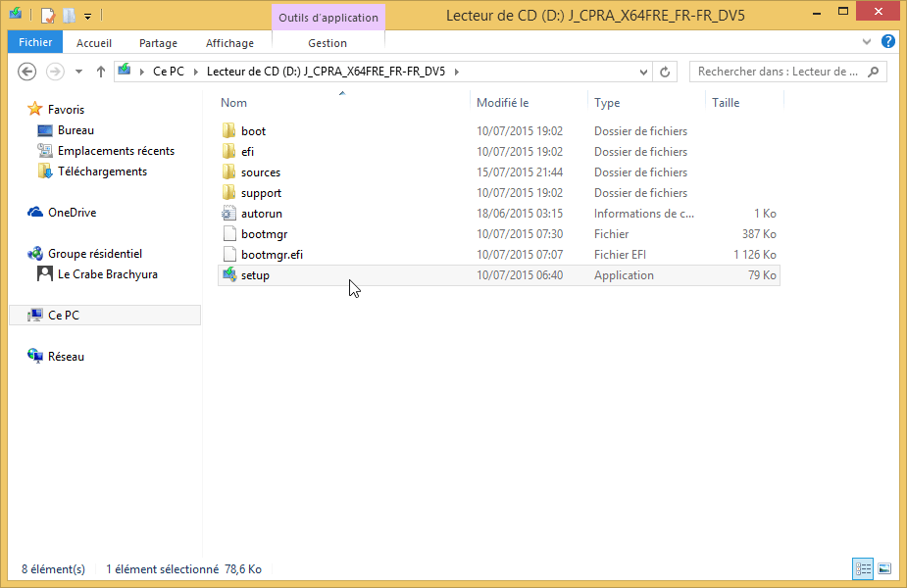Screen dimensions: 907x588
Task: Refresh the folder view
Action: pyautogui.click(x=665, y=72)
